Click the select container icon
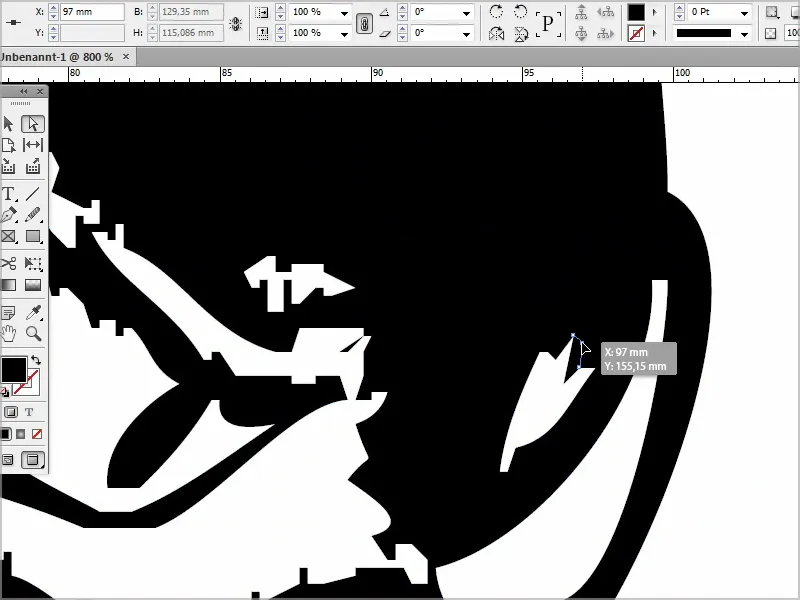 coord(581,12)
